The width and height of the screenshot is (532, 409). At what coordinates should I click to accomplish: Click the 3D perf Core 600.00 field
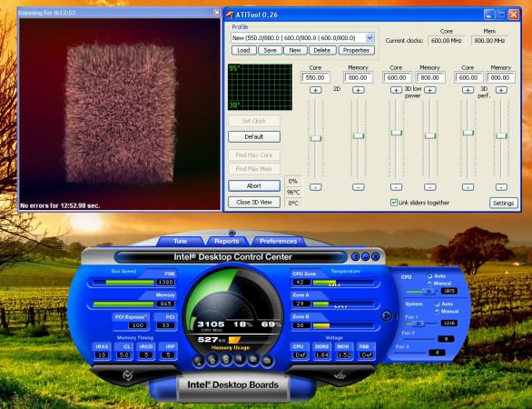coord(468,78)
